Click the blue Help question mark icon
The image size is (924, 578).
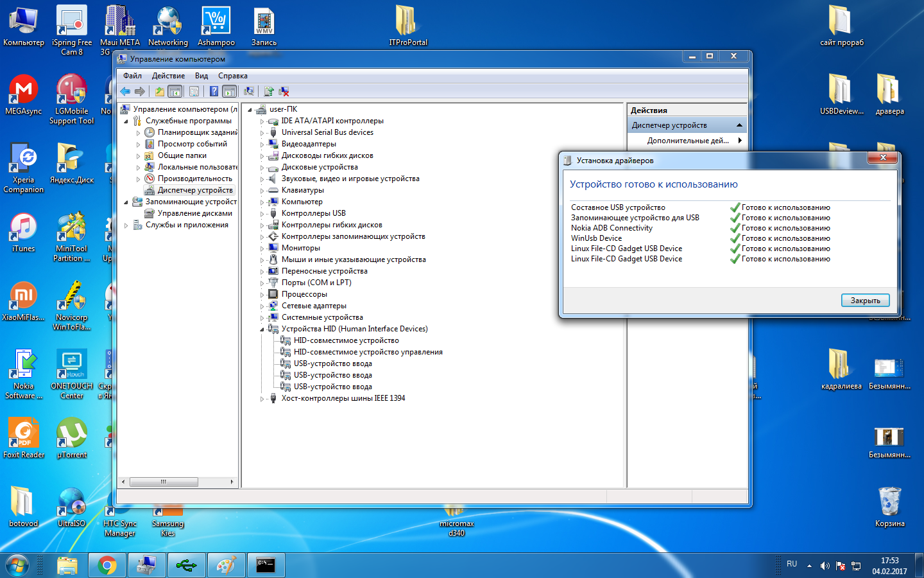(214, 92)
